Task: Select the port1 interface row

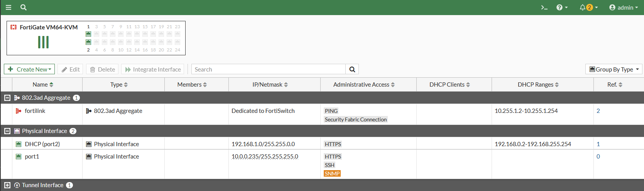Action: click(322, 164)
